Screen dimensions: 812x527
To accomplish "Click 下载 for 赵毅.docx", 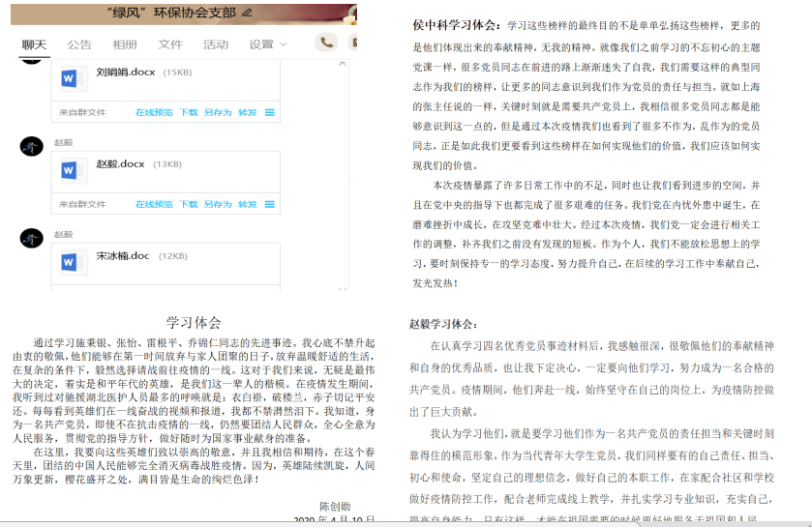I will click(189, 204).
